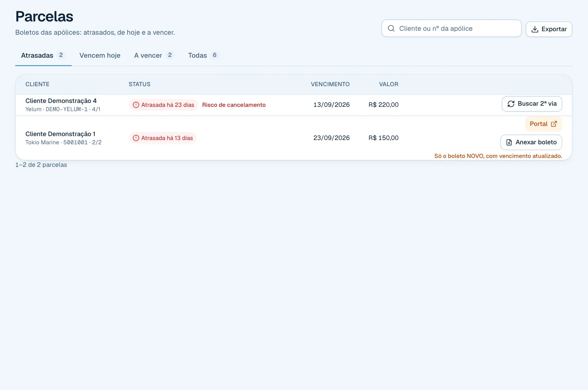Image resolution: width=588 pixels, height=390 pixels.
Task: Click Buscar 2ª via button
Action: point(532,104)
